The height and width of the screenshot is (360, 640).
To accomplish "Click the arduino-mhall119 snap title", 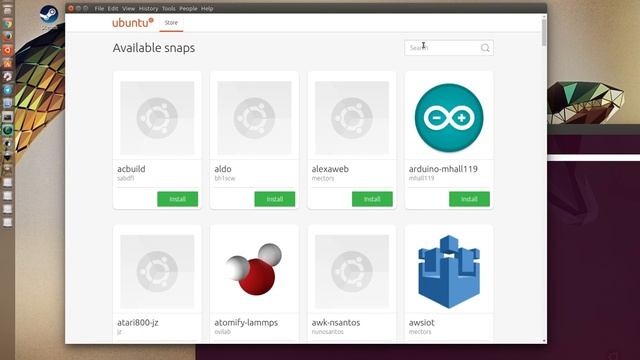I will point(443,169).
